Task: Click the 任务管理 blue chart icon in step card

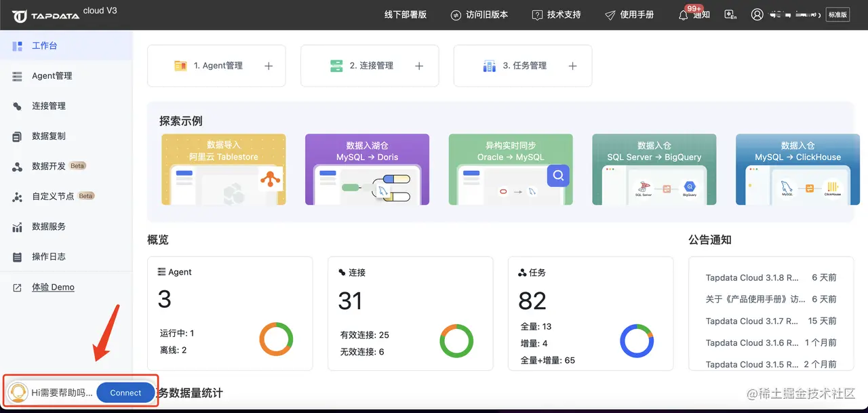Action: [490, 66]
